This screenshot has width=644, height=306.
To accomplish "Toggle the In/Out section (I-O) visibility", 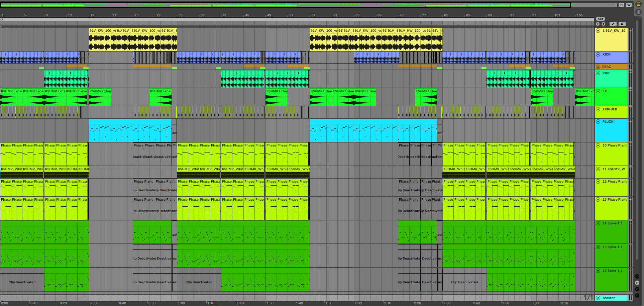I will click(x=637, y=277).
